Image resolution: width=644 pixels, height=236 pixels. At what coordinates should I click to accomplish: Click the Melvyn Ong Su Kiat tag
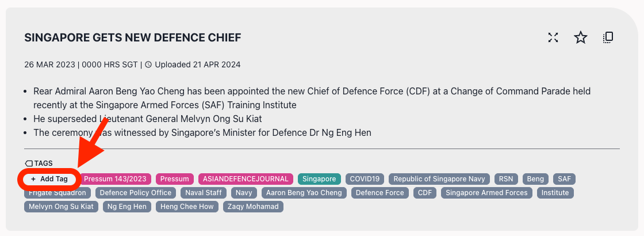point(61,207)
